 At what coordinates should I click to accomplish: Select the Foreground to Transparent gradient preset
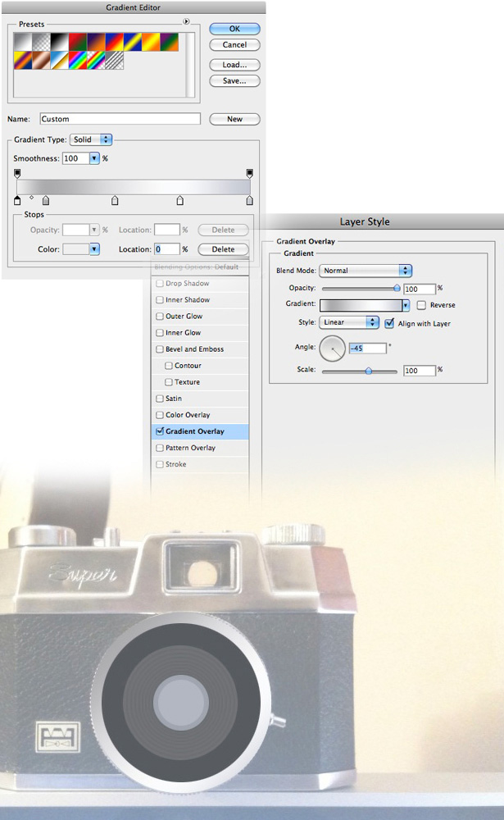(x=41, y=42)
